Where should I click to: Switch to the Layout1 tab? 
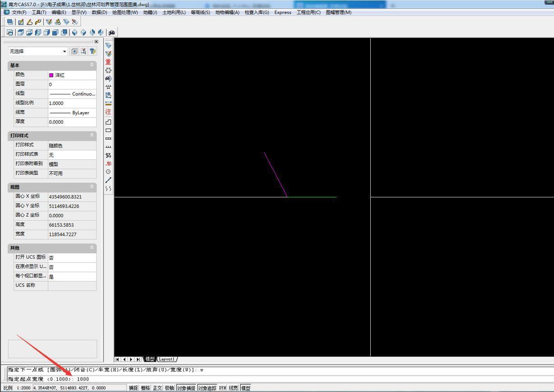[167, 359]
